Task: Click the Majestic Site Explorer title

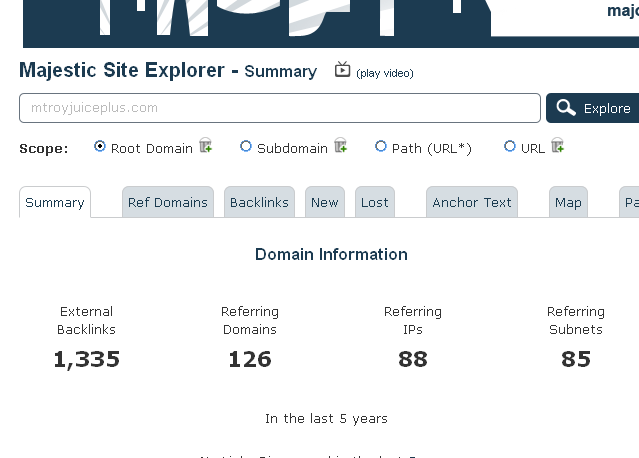Action: pos(168,70)
